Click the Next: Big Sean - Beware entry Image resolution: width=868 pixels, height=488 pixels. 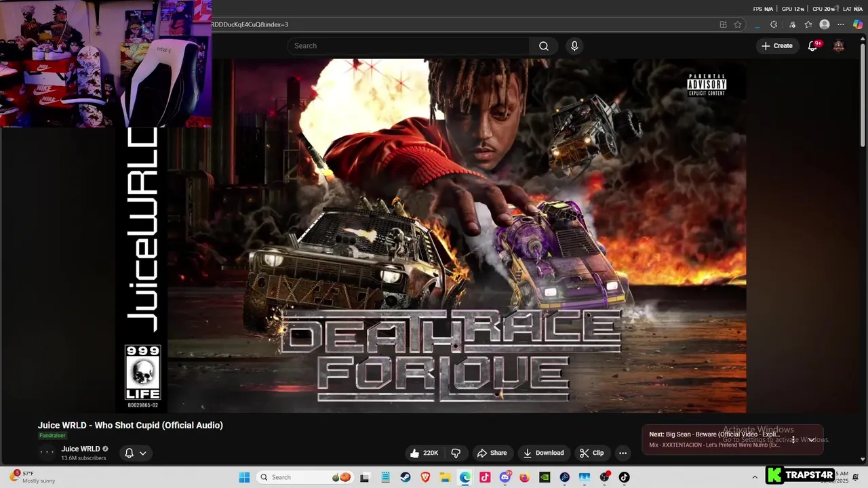(x=715, y=434)
